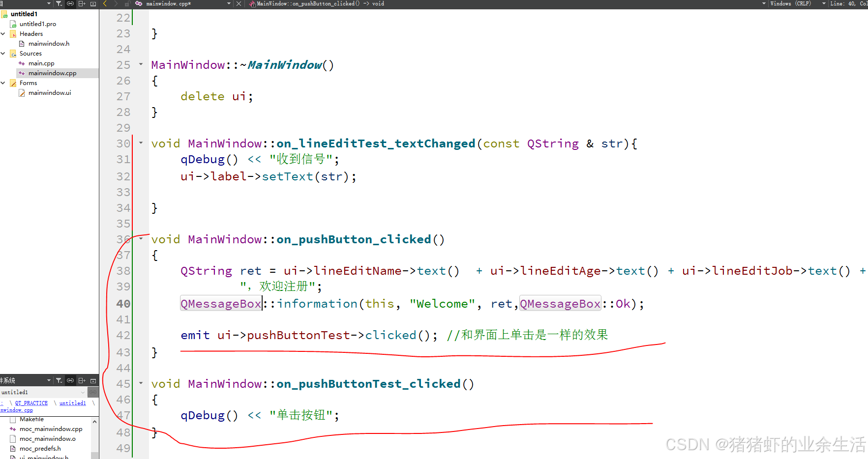
Task: Select the untitled1 project root
Action: pyautogui.click(x=24, y=14)
